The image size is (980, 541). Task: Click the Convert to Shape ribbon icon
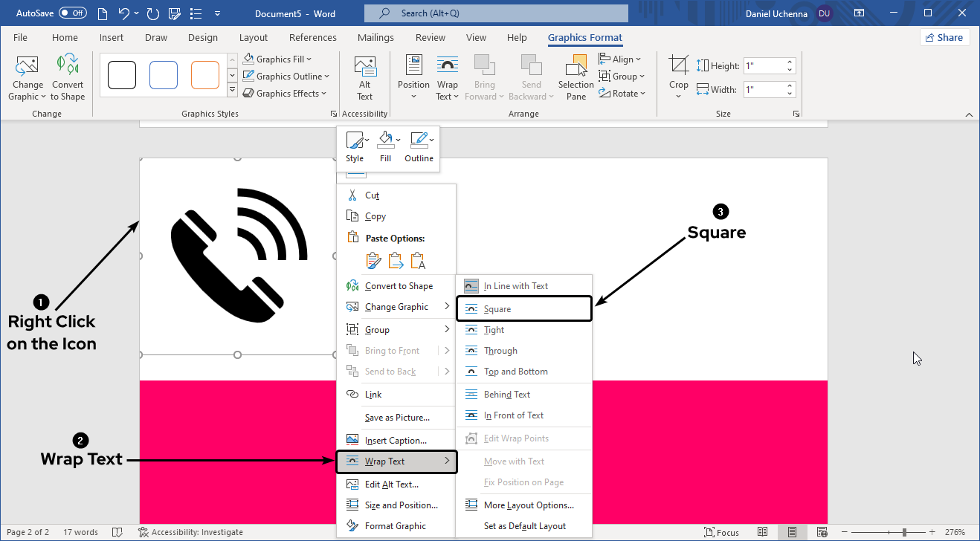point(68,77)
